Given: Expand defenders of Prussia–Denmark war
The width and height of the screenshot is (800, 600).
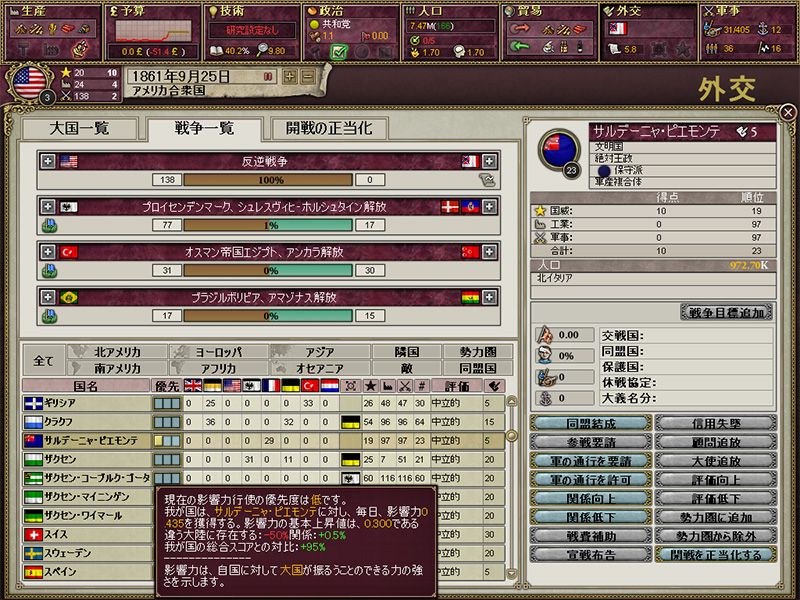Looking at the screenshot, I should pos(489,206).
